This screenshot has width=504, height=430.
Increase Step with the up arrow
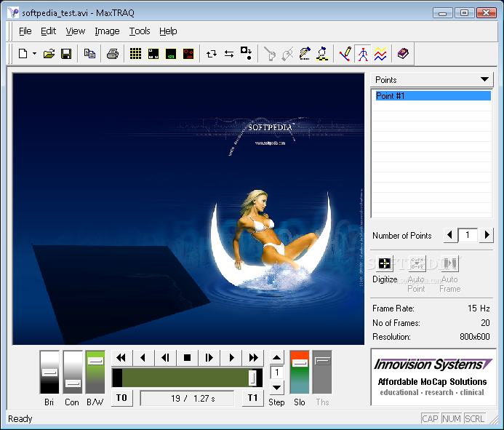click(x=276, y=357)
